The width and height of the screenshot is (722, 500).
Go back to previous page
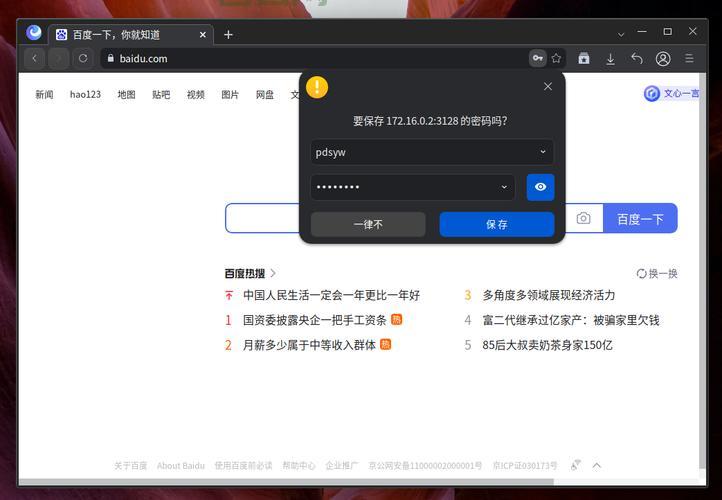[x=34, y=58]
